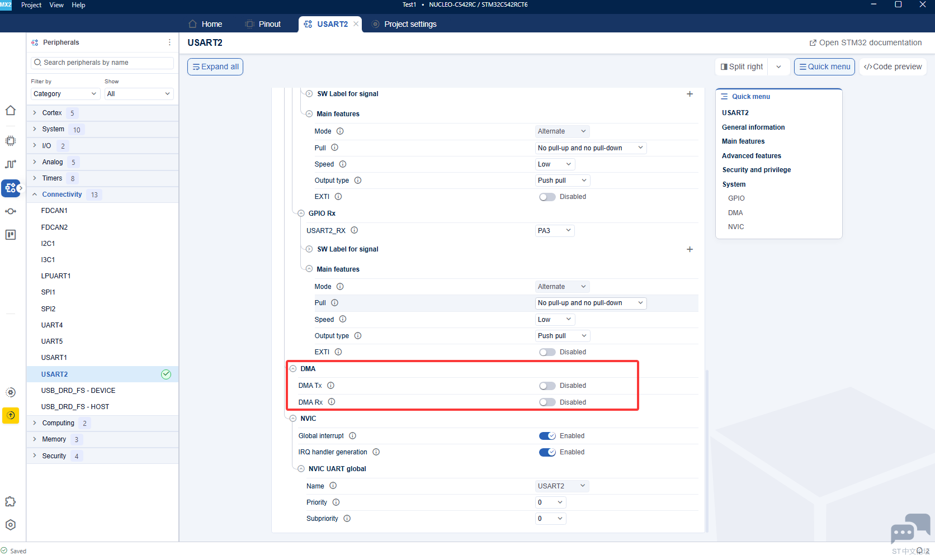Click the Expand all button
The width and height of the screenshot is (935, 560).
[x=215, y=67]
